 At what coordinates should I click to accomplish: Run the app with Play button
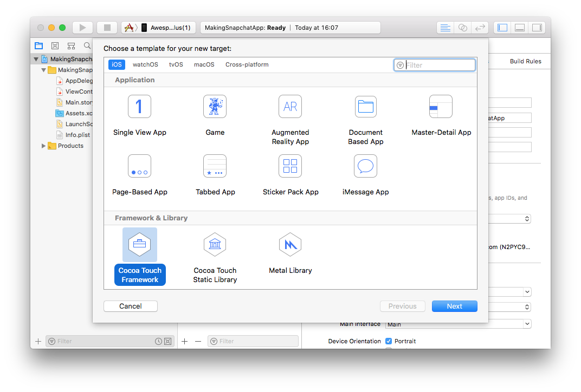click(82, 28)
